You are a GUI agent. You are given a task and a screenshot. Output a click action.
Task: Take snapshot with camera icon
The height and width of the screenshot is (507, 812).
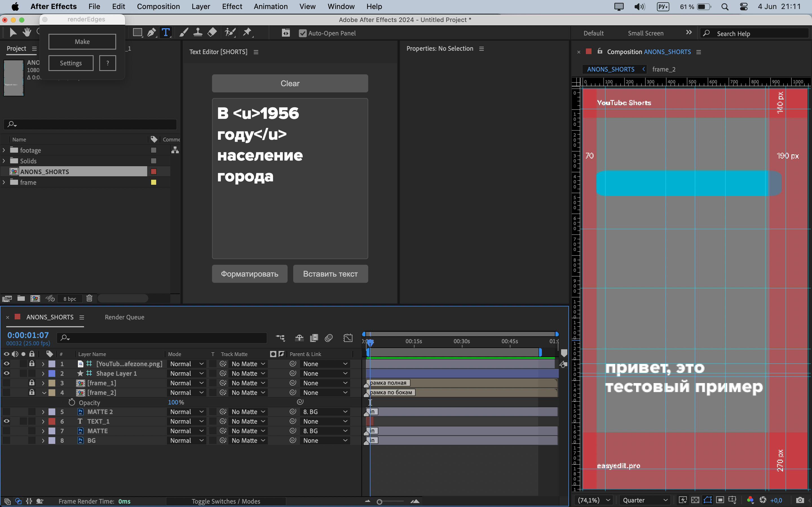[x=800, y=500]
